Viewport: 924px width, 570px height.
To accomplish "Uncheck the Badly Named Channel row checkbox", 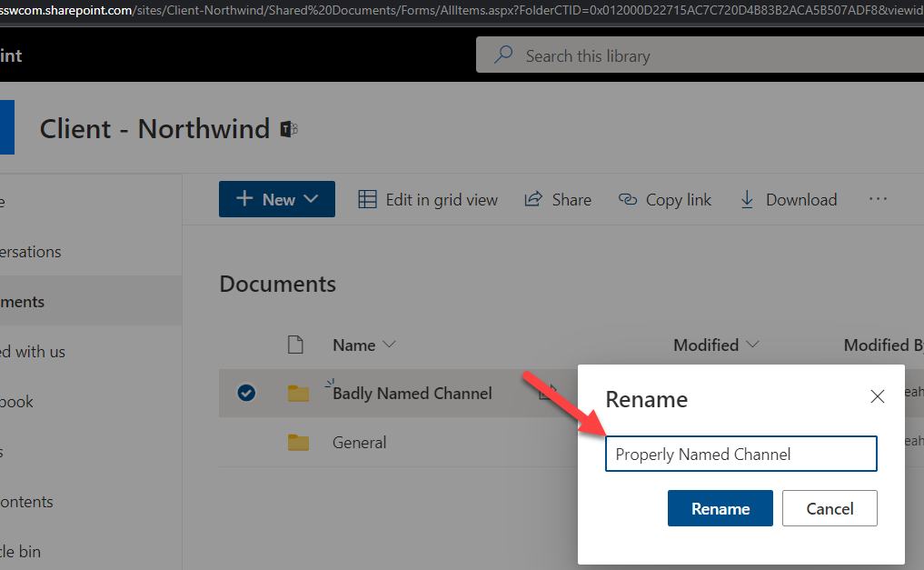I will (245, 394).
